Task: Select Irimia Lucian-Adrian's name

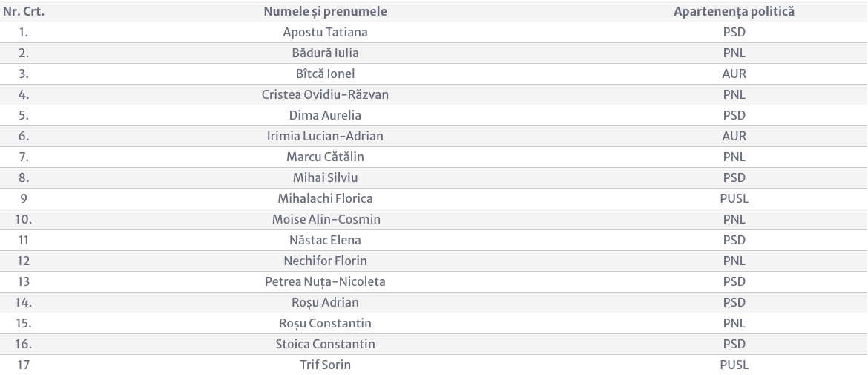Action: [325, 137]
